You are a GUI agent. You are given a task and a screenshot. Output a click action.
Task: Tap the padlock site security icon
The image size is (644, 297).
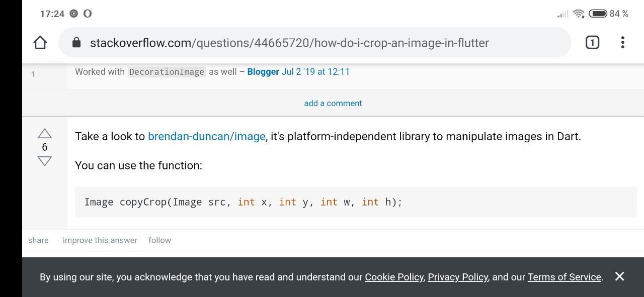coord(76,43)
